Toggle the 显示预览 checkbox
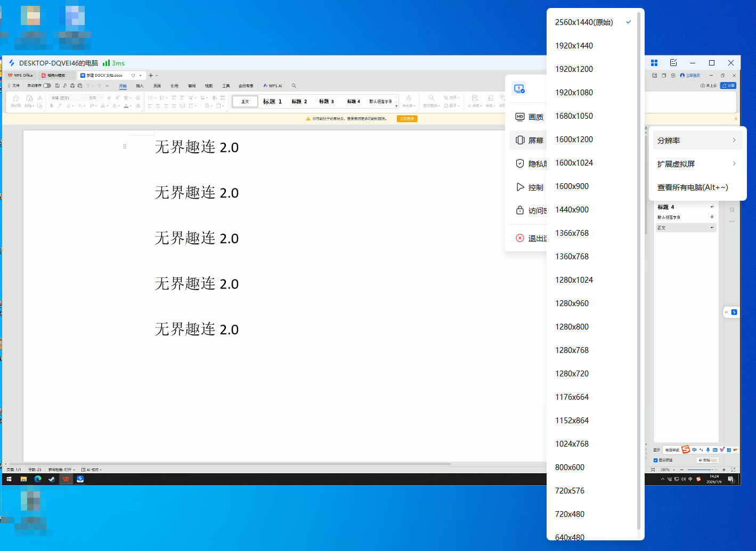This screenshot has height=551, width=756. (655, 460)
